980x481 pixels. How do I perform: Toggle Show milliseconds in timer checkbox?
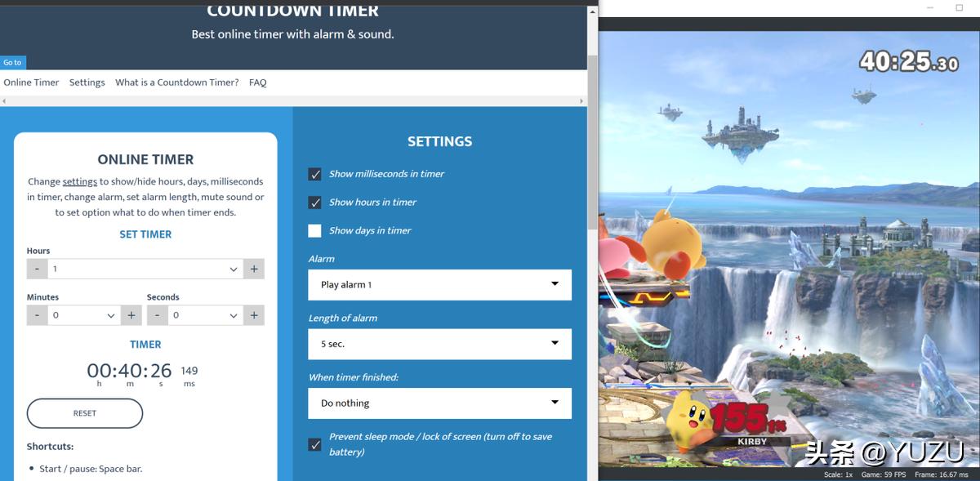pos(314,174)
